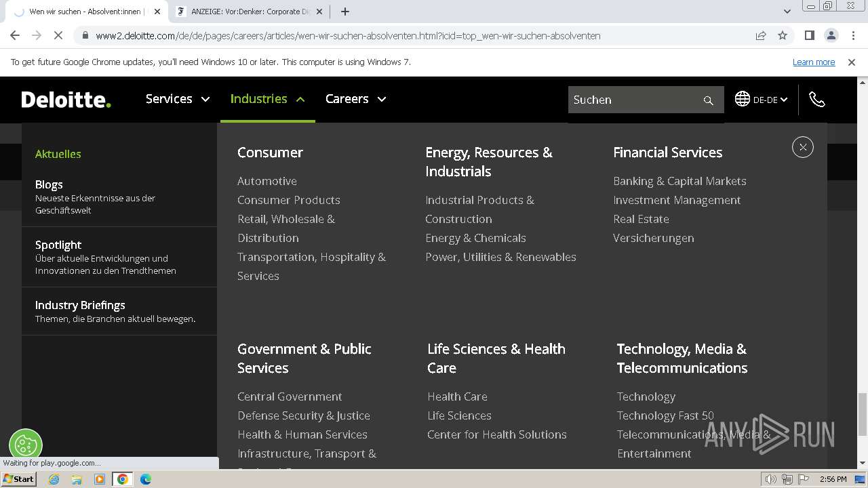Launch Internet Explorer from taskbar
The height and width of the screenshot is (488, 868).
coord(54,479)
